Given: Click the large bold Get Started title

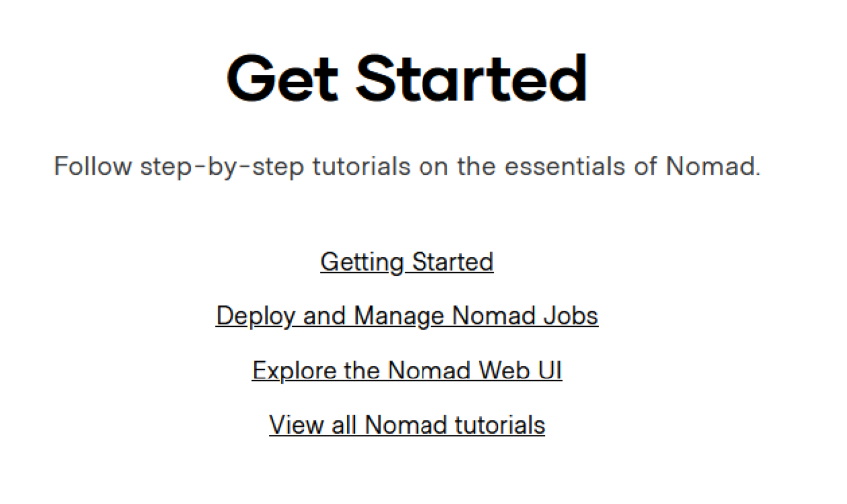Looking at the screenshot, I should click(407, 79).
